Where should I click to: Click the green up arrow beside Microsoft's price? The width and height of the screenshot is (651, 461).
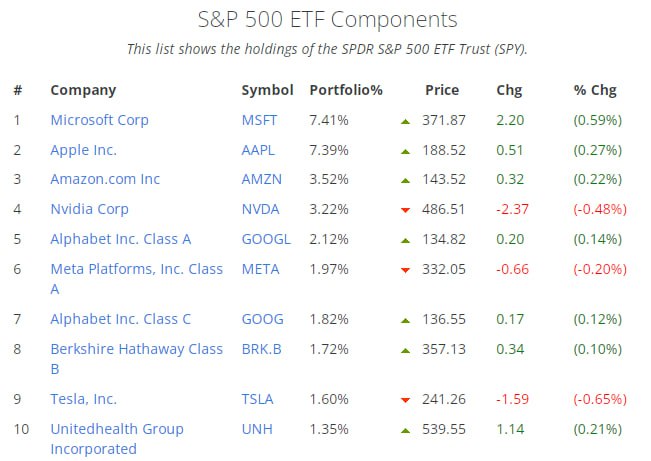tap(405, 121)
